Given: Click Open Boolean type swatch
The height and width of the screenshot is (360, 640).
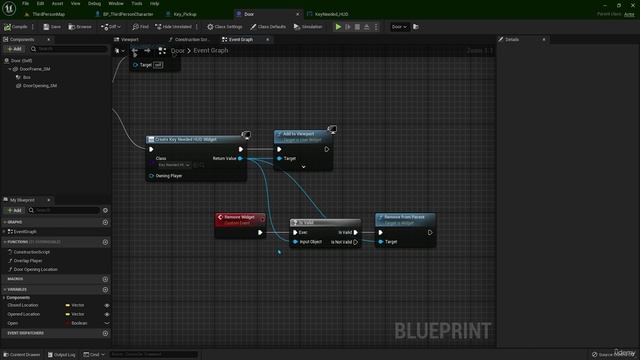Looking at the screenshot, I should [x=67, y=323].
